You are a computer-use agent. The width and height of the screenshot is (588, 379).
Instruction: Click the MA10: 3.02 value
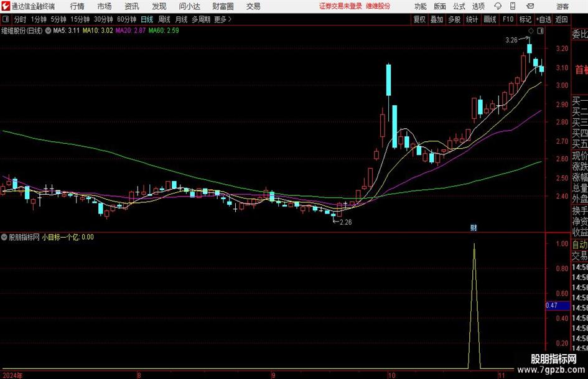(x=98, y=30)
